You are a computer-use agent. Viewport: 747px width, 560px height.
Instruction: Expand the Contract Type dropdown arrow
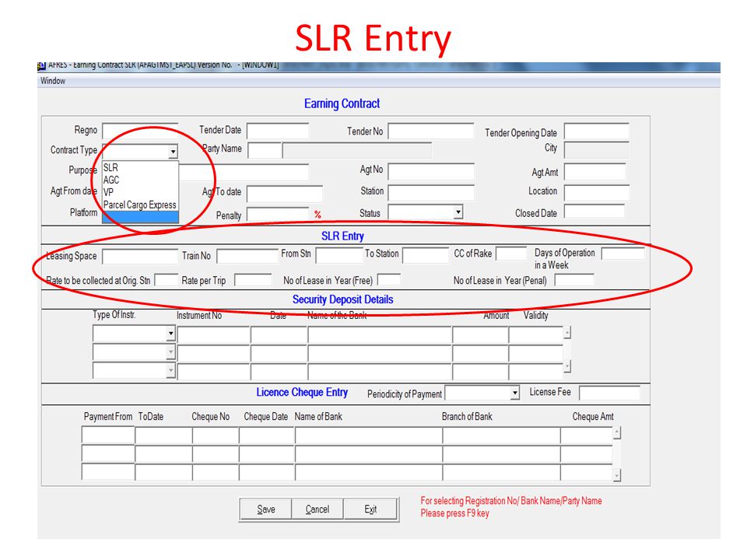click(x=173, y=152)
